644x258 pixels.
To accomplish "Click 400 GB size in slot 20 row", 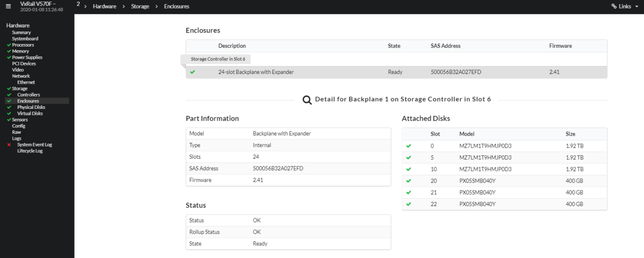I will click(574, 181).
